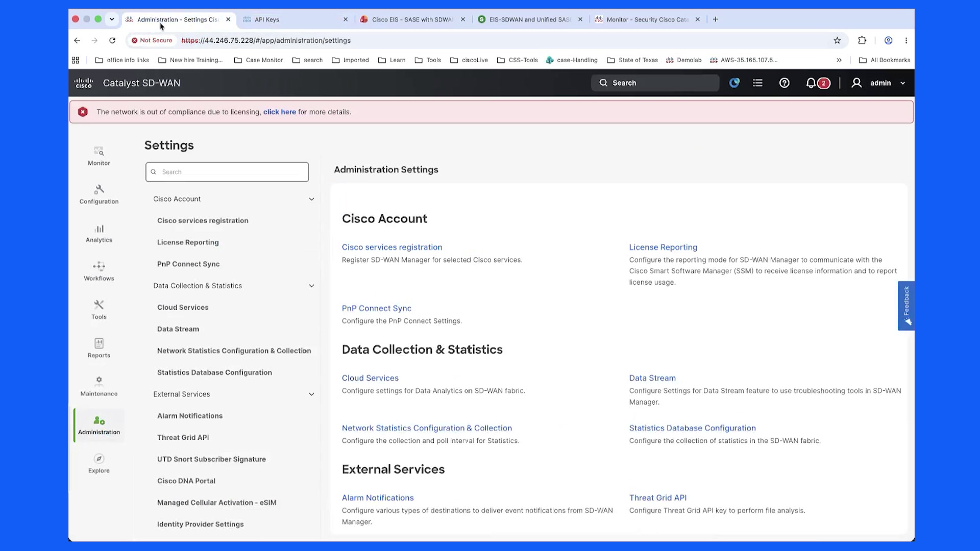Viewport: 980px width, 551px height.
Task: Open the Reports section
Action: coord(99,348)
